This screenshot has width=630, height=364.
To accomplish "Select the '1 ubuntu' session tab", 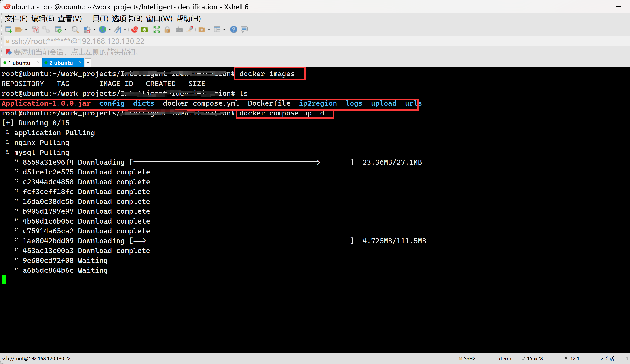I will (x=19, y=62).
